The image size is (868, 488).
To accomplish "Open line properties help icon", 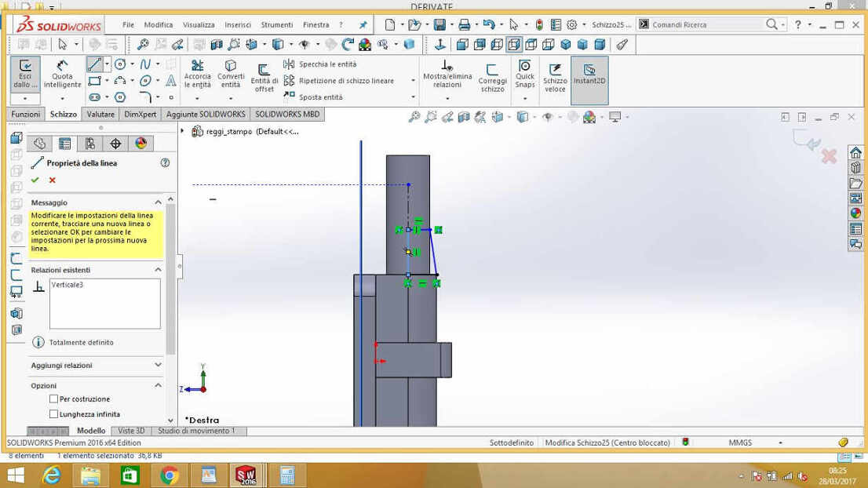I will 165,162.
